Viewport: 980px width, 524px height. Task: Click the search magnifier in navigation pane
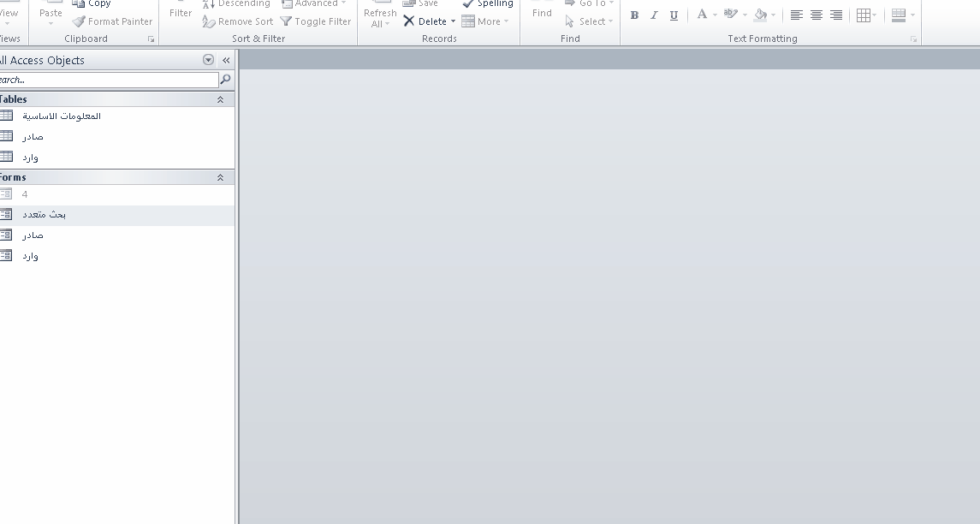tap(226, 80)
